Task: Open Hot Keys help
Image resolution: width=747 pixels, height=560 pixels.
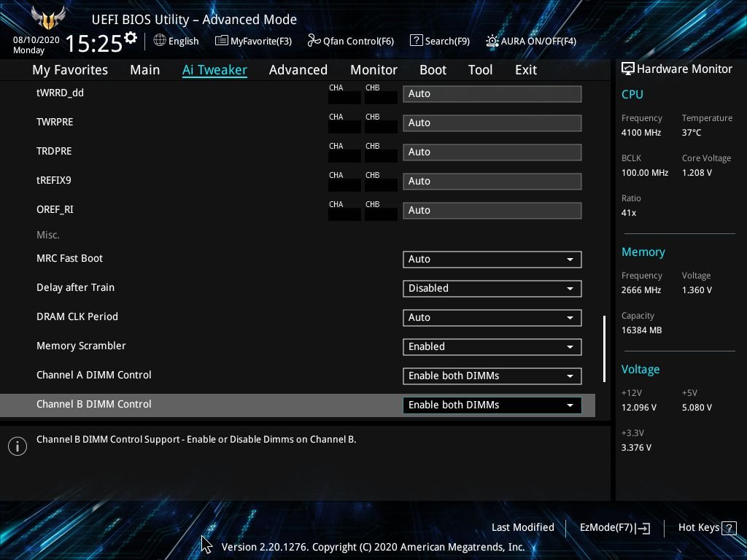Action: (x=707, y=528)
